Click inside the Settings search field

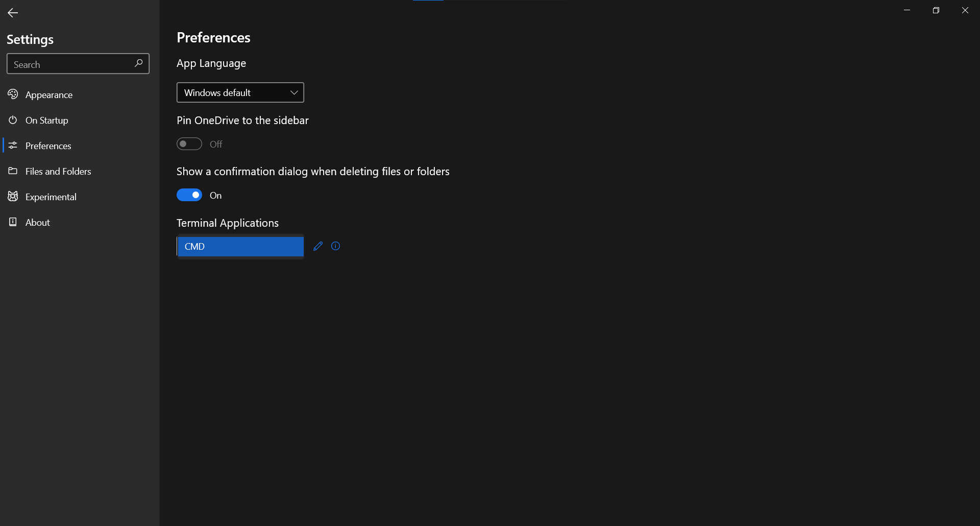coord(66,63)
